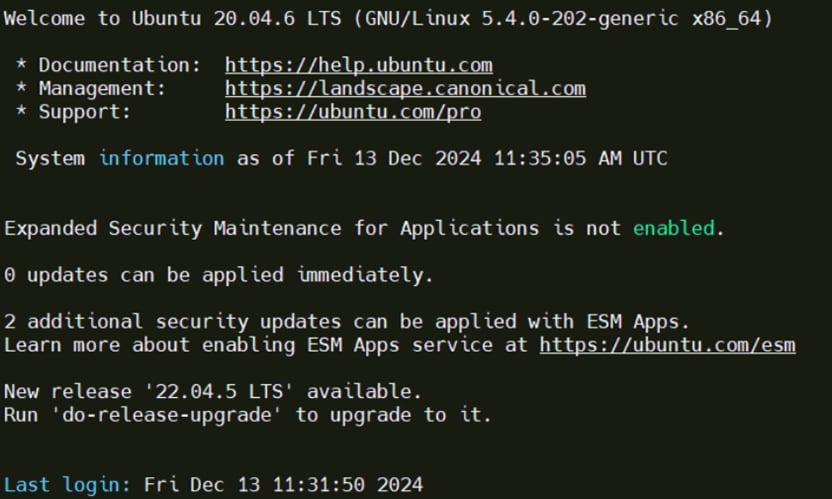Click the '11:35:05 AM UTC' timestamp
The image size is (832, 499).
point(580,158)
